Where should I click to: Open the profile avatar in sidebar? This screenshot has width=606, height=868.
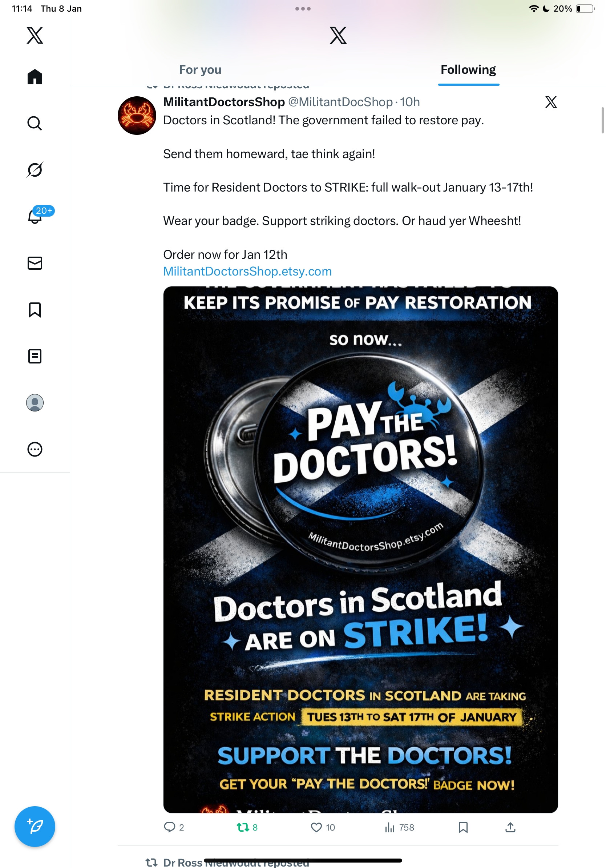click(x=35, y=403)
